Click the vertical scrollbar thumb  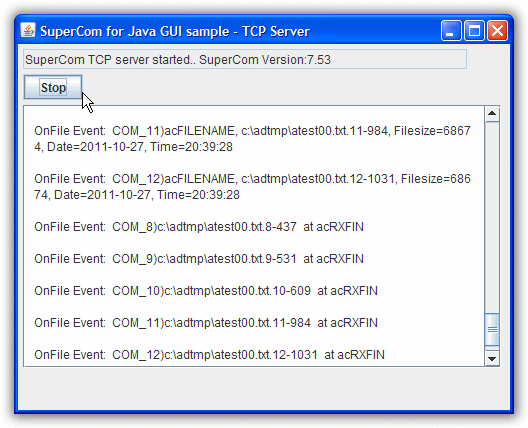click(492, 329)
